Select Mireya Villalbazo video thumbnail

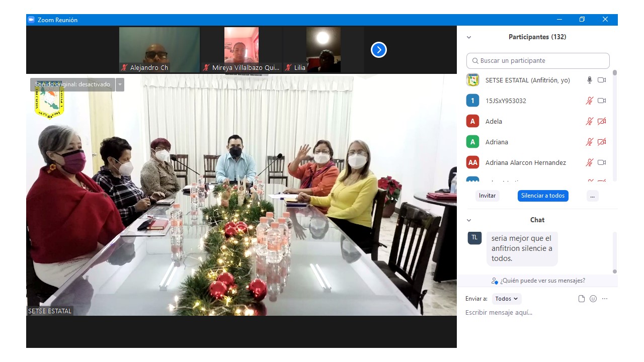point(242,50)
